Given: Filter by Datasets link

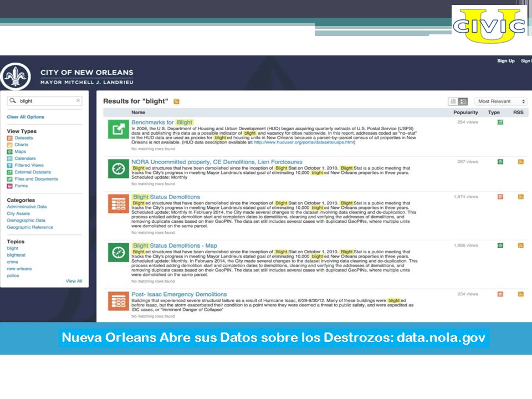Looking at the screenshot, I should click(24, 138).
